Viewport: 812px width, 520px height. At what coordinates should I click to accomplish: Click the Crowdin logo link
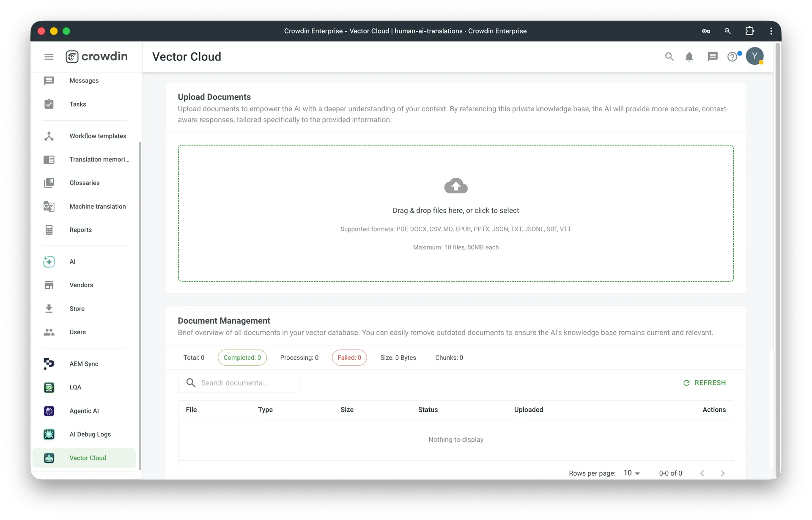[97, 56]
